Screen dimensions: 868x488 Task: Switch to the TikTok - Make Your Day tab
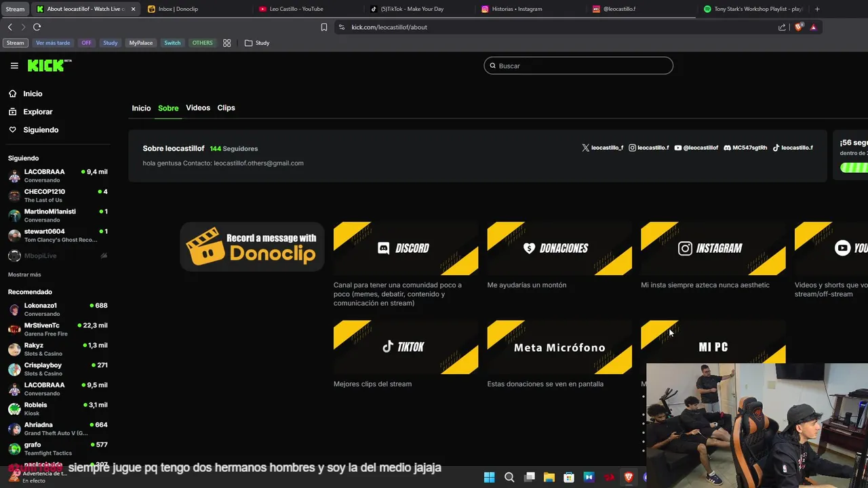coord(419,9)
